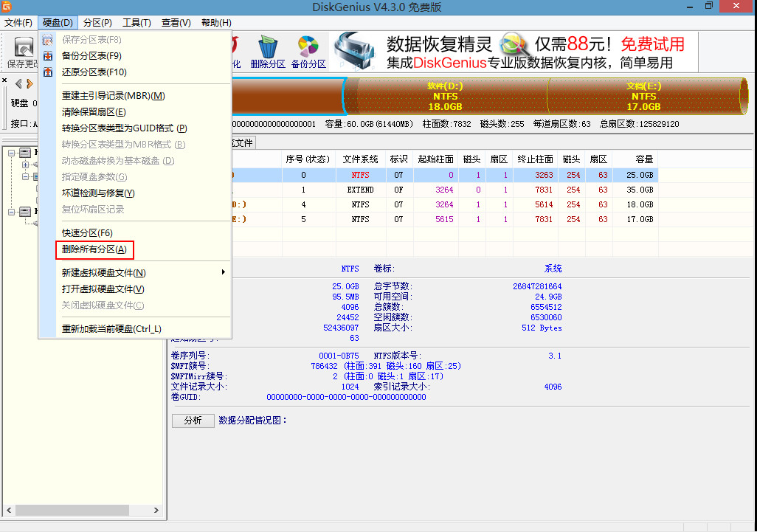This screenshot has height=532, width=757.
Task: Click the 数据恢复精灵 banner title
Action: point(439,44)
